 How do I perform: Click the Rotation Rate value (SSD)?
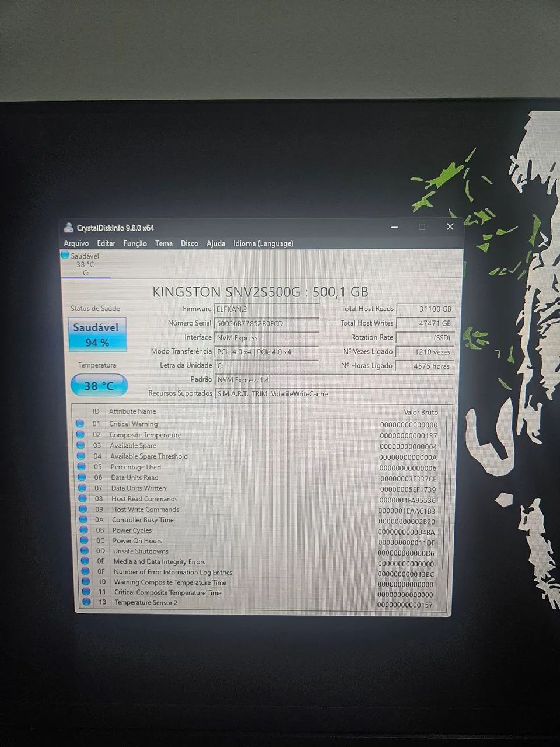(x=425, y=337)
